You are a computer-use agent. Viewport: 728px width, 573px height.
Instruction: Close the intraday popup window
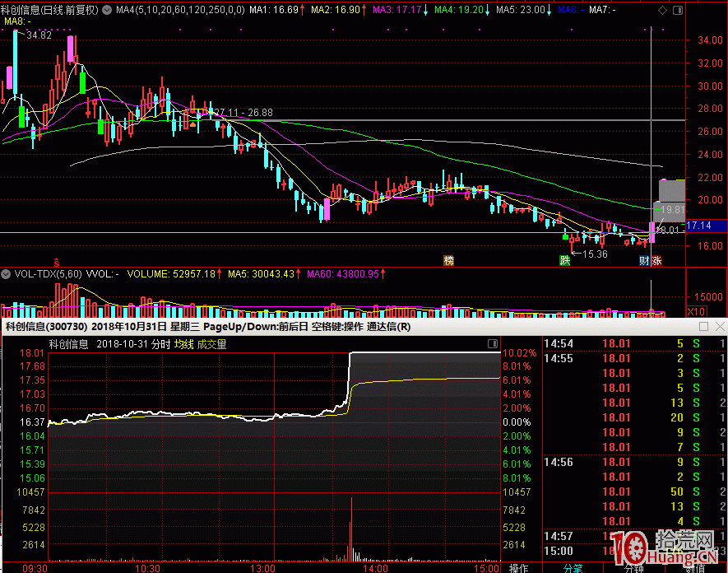719,327
